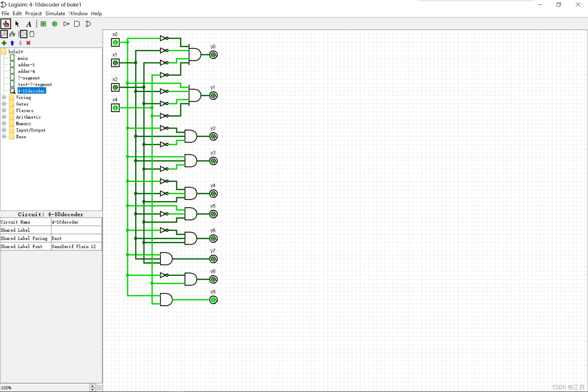Select the NOT gate tool
This screenshot has height=392, width=588.
coord(66,24)
